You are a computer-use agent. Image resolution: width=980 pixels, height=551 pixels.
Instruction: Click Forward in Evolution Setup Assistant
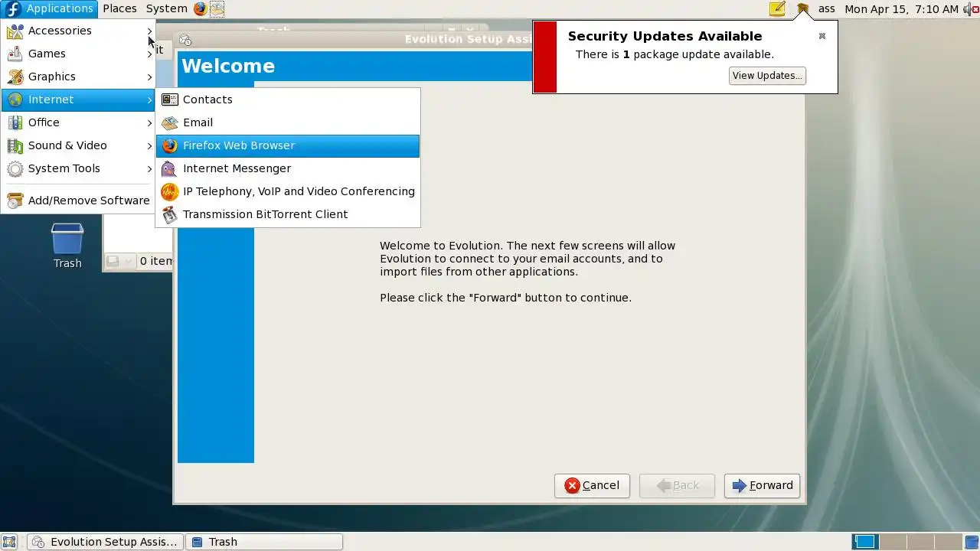(763, 485)
